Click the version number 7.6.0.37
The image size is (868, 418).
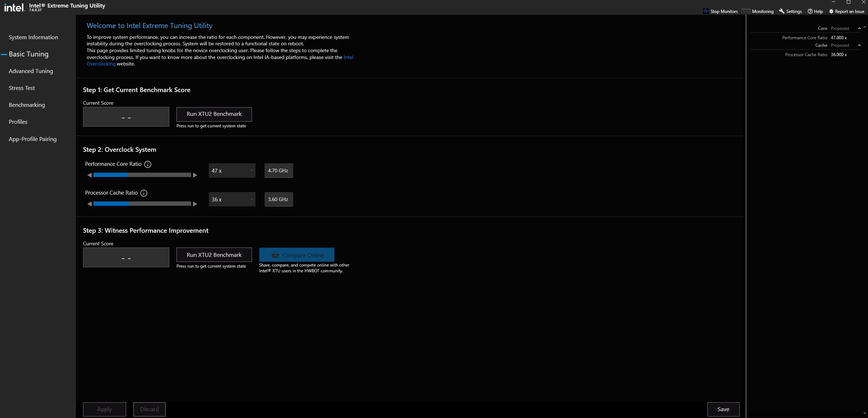35,10
